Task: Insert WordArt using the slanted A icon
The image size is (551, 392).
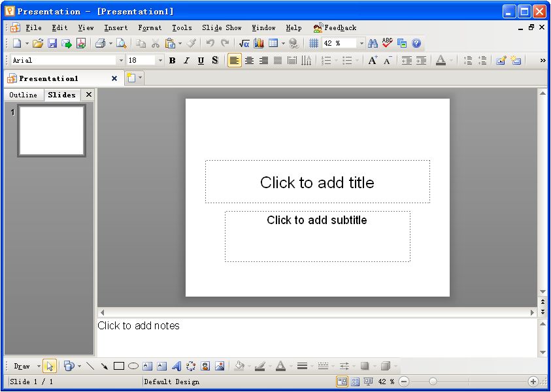Action: (176, 367)
